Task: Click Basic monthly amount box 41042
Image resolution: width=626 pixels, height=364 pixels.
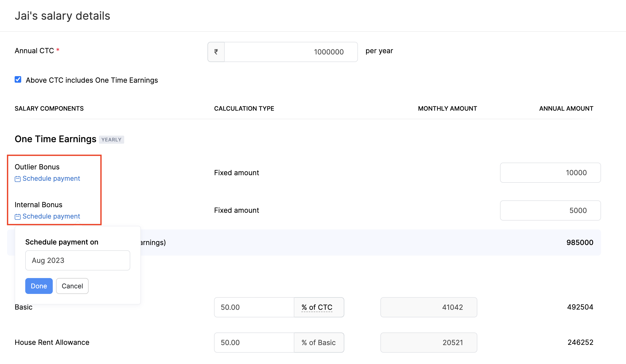Action: coord(429,307)
